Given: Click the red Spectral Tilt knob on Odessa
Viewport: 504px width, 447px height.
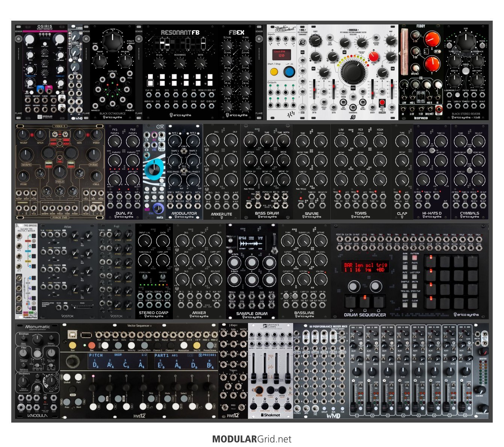Looking at the screenshot, I should click(373, 57).
